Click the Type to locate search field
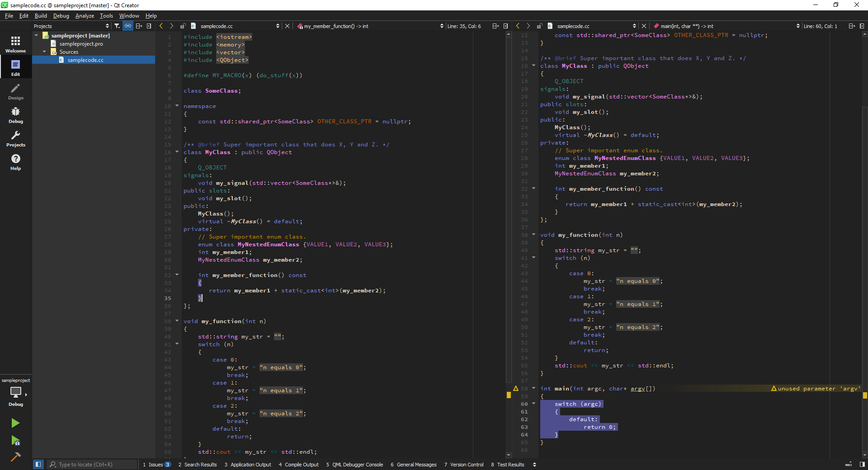This screenshot has height=470, width=868. [x=93, y=465]
